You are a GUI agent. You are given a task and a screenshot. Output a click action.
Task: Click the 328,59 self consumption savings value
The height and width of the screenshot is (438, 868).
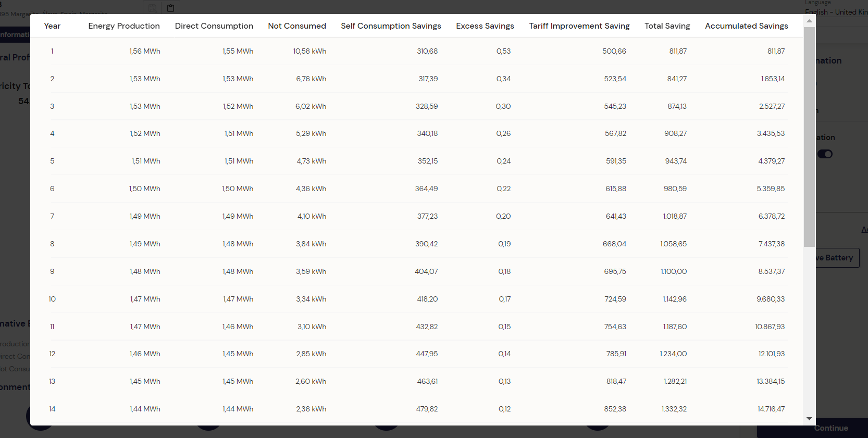point(427,106)
